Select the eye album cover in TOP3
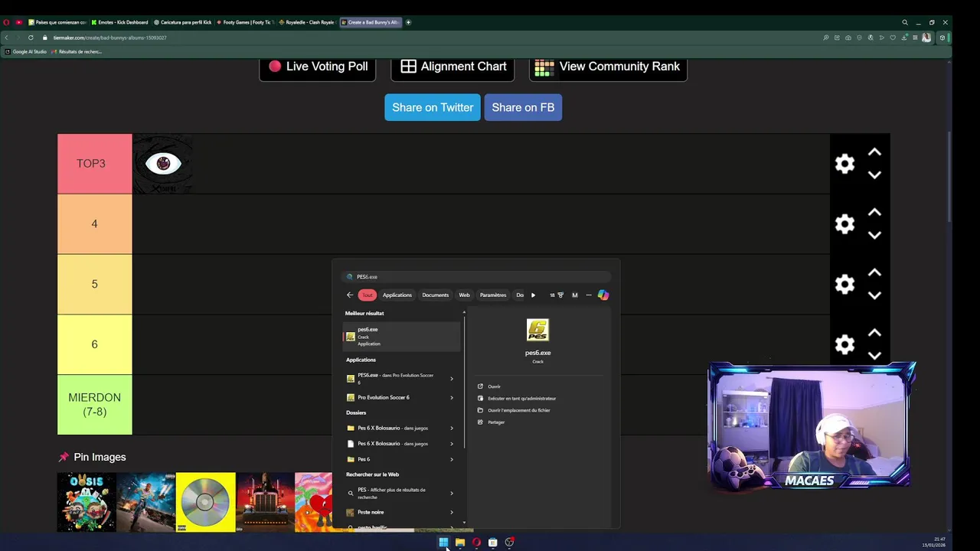This screenshot has height=551, width=980. 162,164
